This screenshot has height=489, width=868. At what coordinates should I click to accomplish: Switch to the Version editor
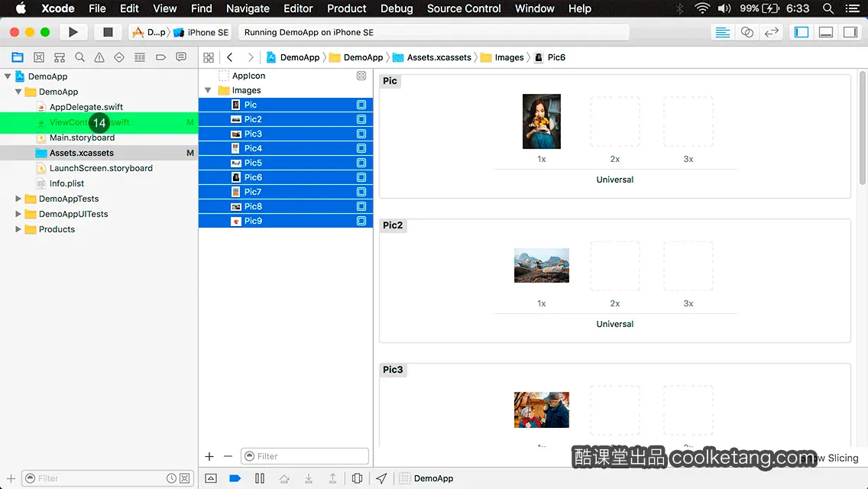(771, 32)
